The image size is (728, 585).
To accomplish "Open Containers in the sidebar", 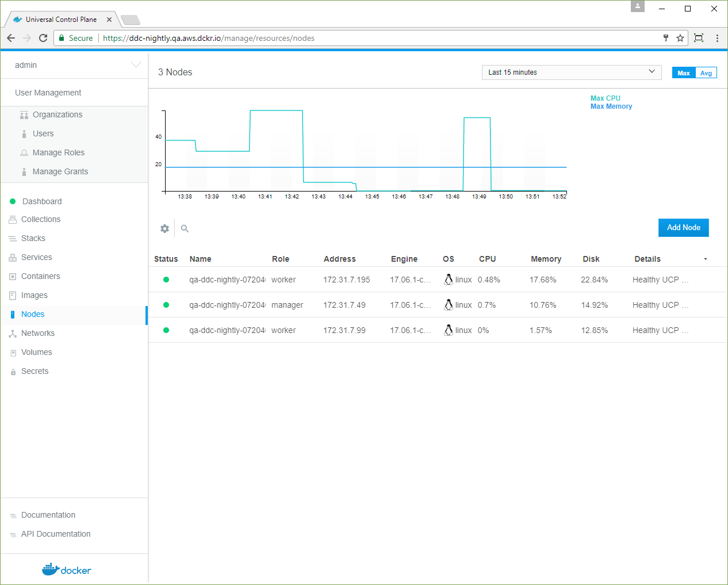I will (x=40, y=276).
